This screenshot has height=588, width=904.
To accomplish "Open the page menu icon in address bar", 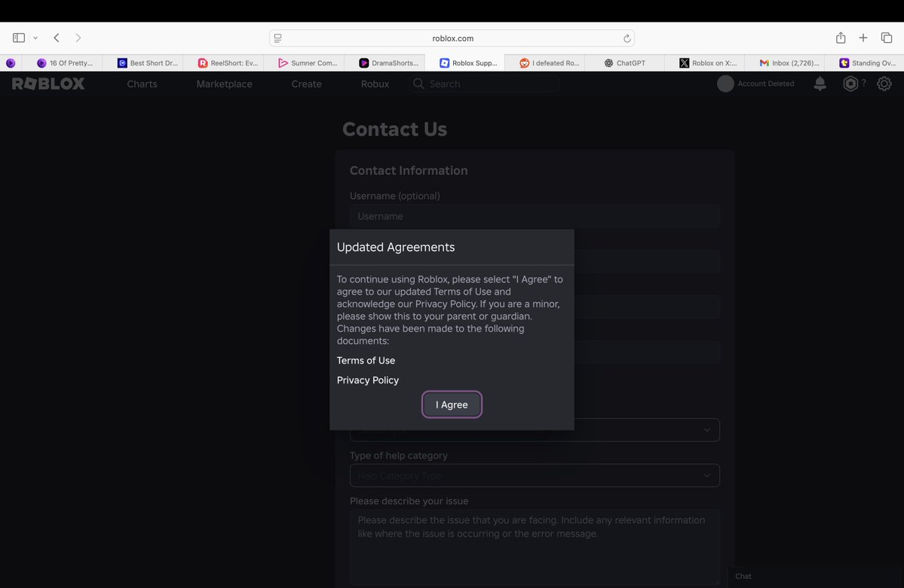I will click(x=278, y=38).
